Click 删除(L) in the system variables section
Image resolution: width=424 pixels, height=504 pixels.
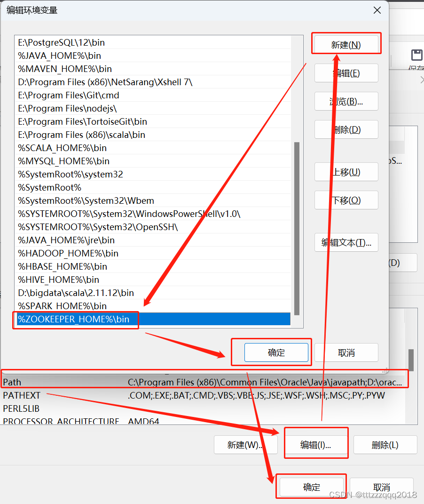coord(385,445)
